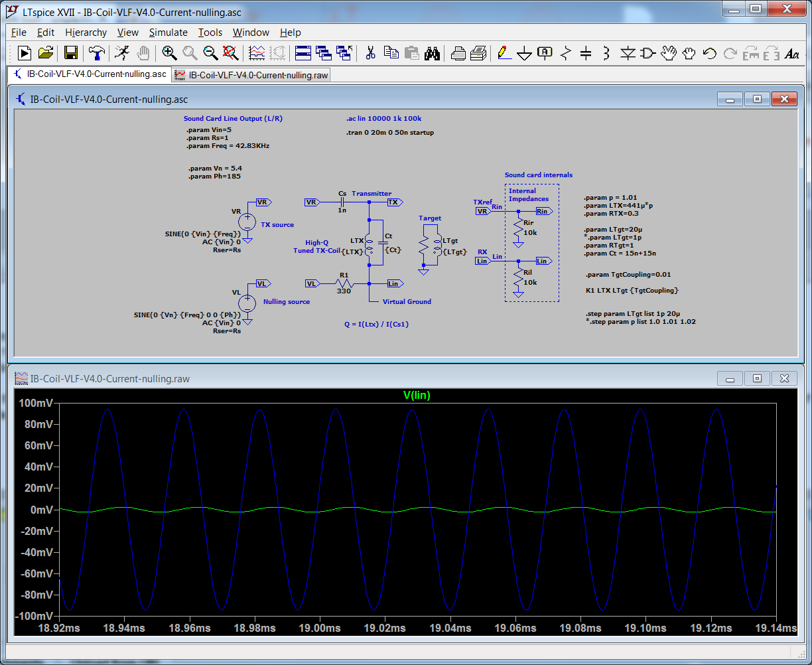812x665 pixels.
Task: Run the simulation with the running-man icon
Action: (121, 53)
